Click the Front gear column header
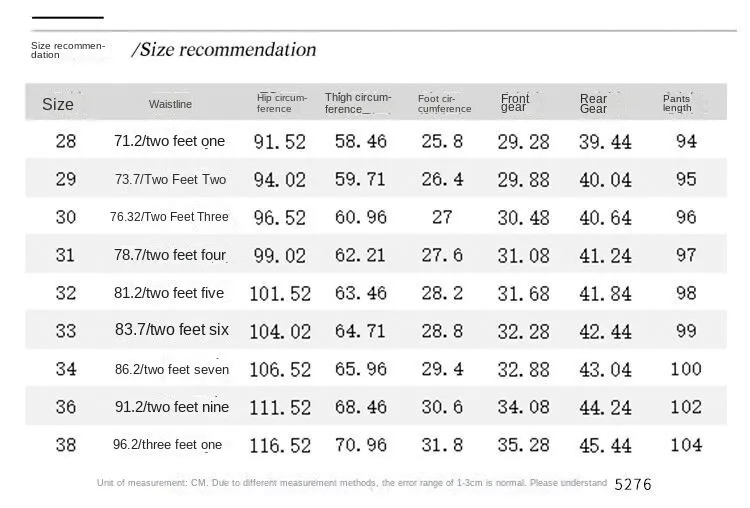Screen dimensions: 750x508 pos(515,102)
